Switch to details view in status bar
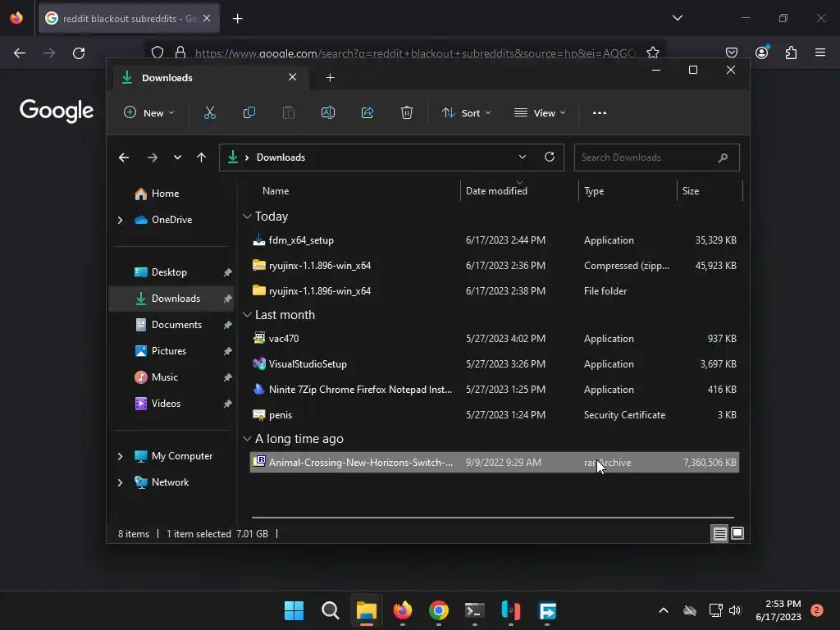The width and height of the screenshot is (840, 630). click(x=719, y=533)
